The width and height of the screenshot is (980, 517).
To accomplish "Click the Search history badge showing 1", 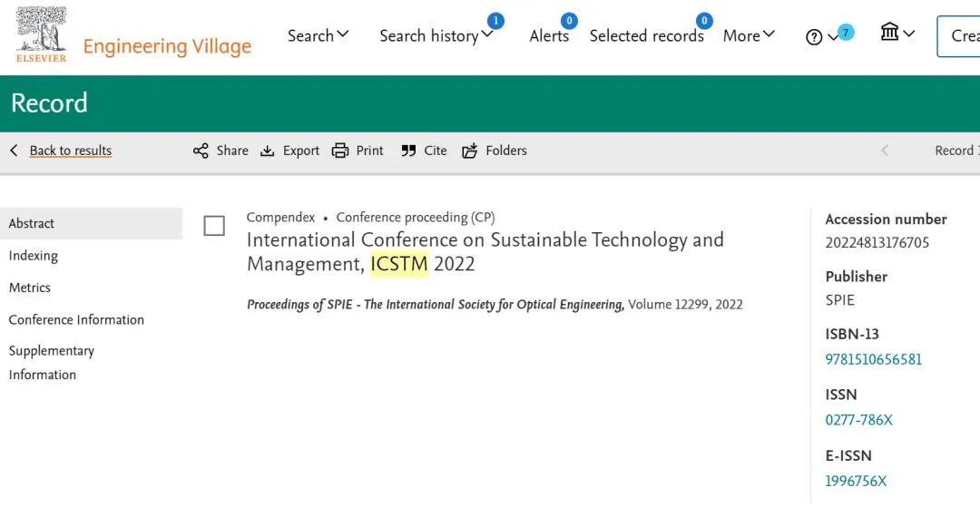I will point(495,21).
